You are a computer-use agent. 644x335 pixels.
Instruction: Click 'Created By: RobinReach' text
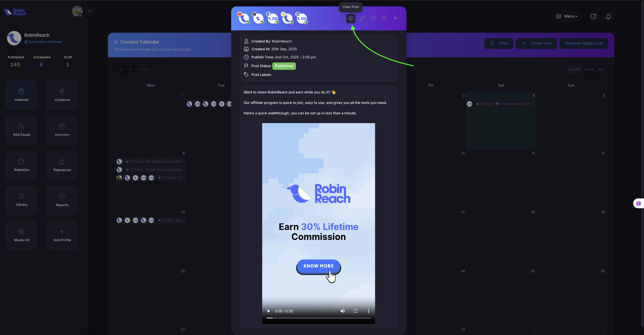point(271,41)
